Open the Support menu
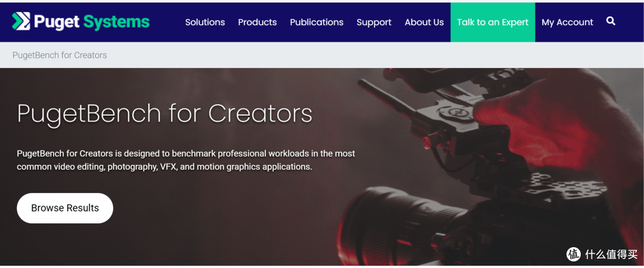This screenshot has width=644, height=268. [x=374, y=22]
